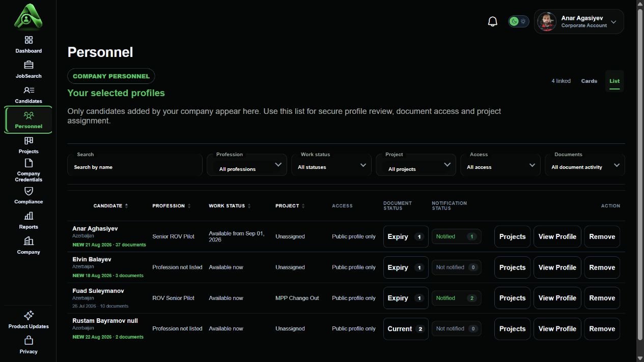
Task: Click candidate name Fuad Suleymanov
Action: (x=98, y=291)
